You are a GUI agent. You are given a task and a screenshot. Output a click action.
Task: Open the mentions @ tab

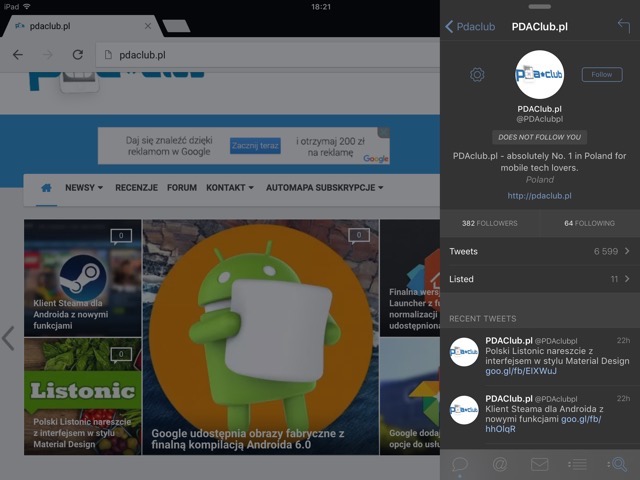coord(500,464)
